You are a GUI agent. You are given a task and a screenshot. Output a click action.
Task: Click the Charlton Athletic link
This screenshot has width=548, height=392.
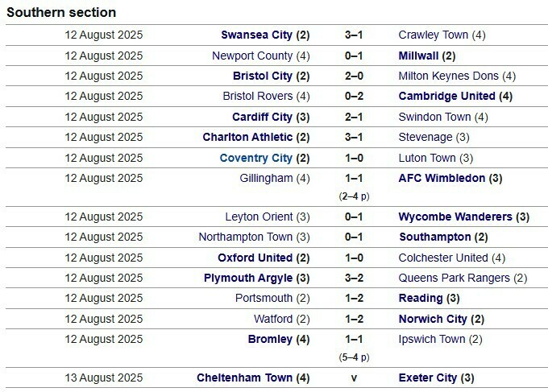pos(248,137)
